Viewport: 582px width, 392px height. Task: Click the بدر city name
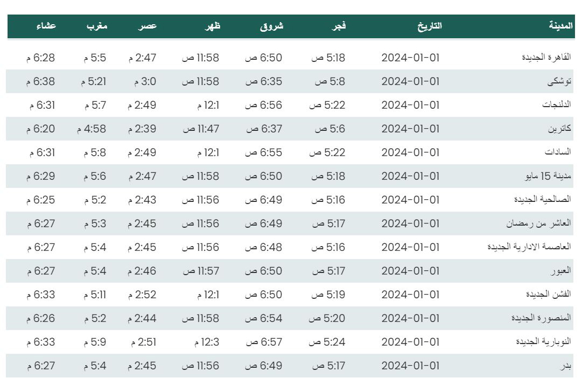point(565,366)
